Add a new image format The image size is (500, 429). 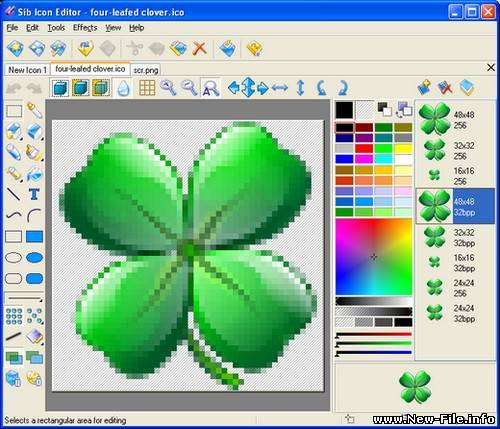pos(424,87)
